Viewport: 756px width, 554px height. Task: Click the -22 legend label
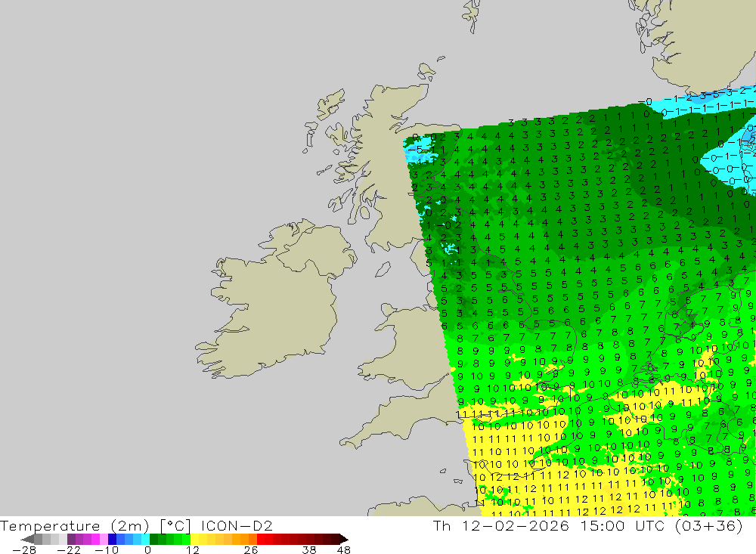click(69, 550)
